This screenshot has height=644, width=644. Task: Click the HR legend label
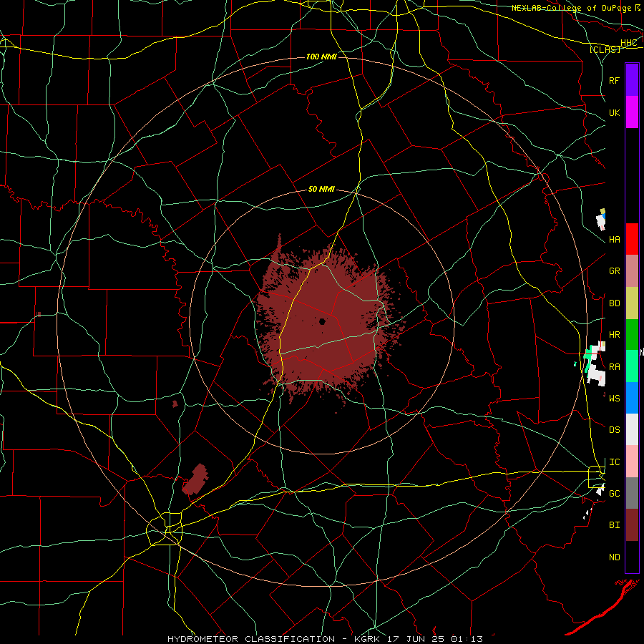[614, 335]
